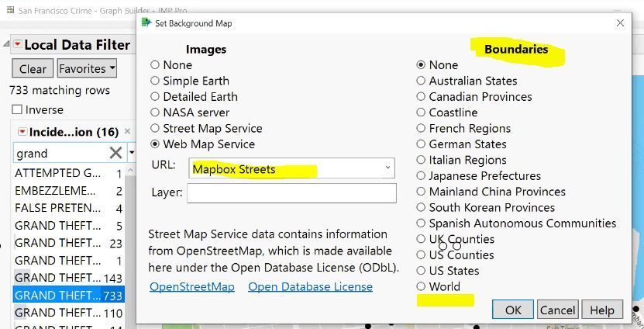Select Boundaries None radio button
The image size is (644, 329).
point(421,65)
